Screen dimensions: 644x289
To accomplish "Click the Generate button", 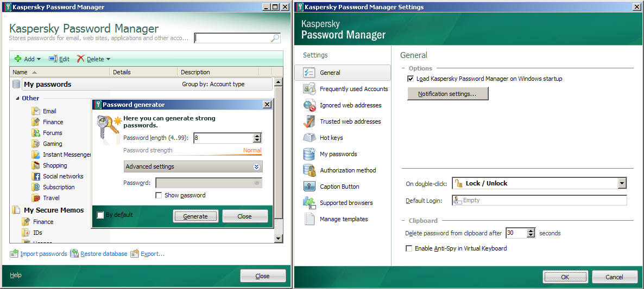I will tap(195, 216).
